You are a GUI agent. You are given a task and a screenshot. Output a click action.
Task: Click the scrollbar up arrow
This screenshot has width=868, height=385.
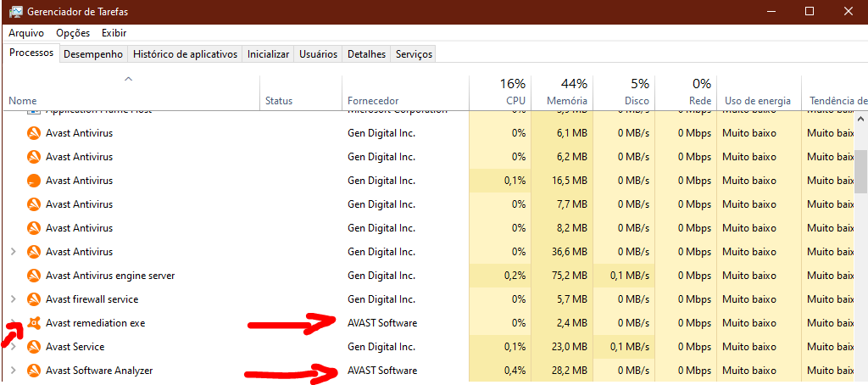[861, 118]
